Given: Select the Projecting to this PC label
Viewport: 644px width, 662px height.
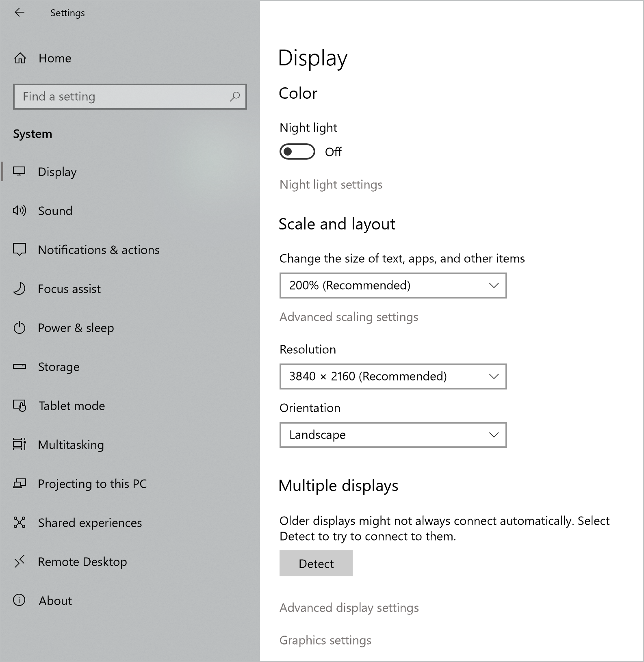Looking at the screenshot, I should (92, 484).
